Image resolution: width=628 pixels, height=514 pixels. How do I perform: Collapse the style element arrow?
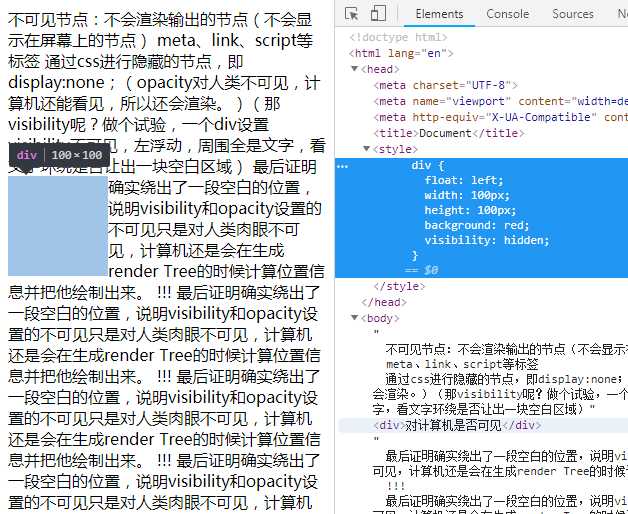[x=366, y=149]
